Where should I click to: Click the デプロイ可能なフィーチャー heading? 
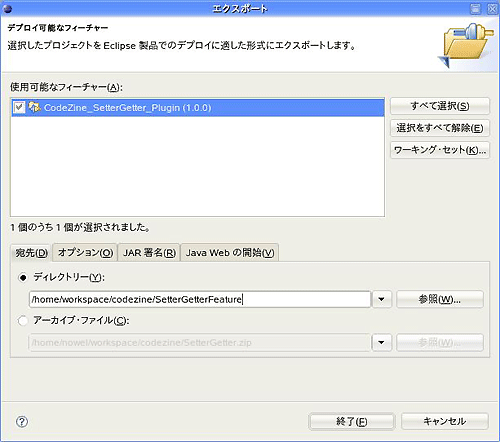(58, 28)
